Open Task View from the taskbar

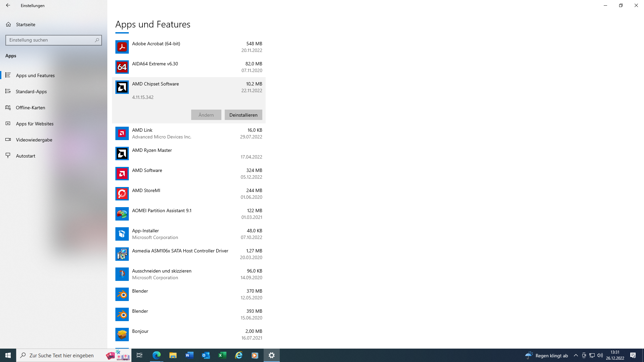pyautogui.click(x=139, y=355)
